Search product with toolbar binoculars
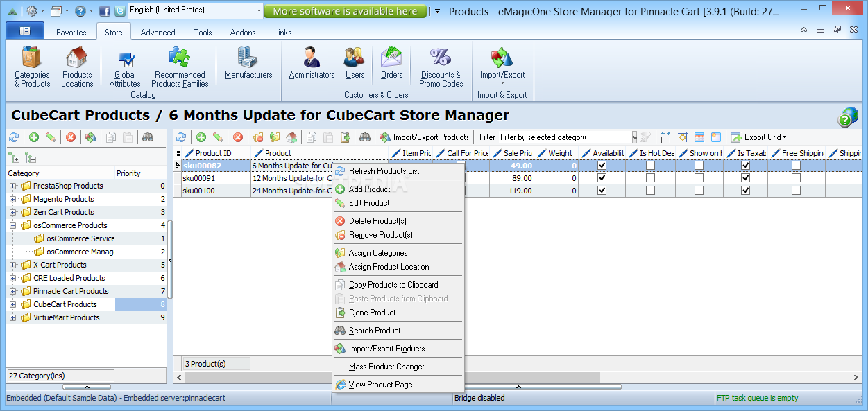868x411 pixels. coord(364,137)
